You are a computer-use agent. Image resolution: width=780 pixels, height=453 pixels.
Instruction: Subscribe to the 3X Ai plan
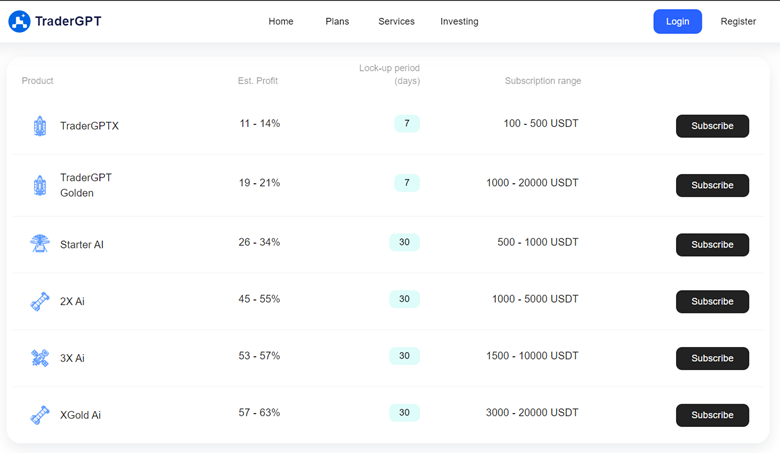(x=712, y=358)
